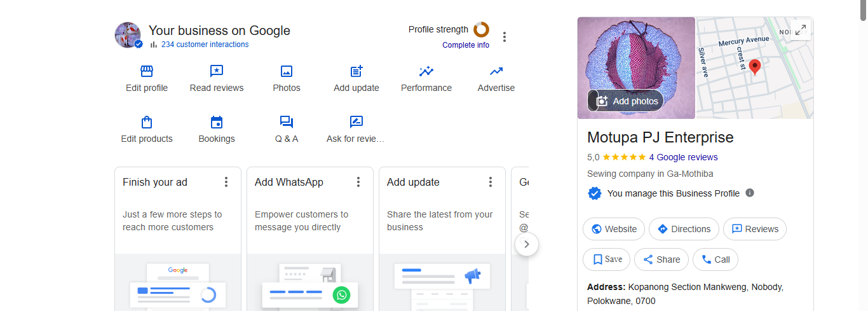Click the map thumbnail showing Mercury Avenue
Image resolution: width=868 pixels, height=311 pixels.
pos(755,67)
